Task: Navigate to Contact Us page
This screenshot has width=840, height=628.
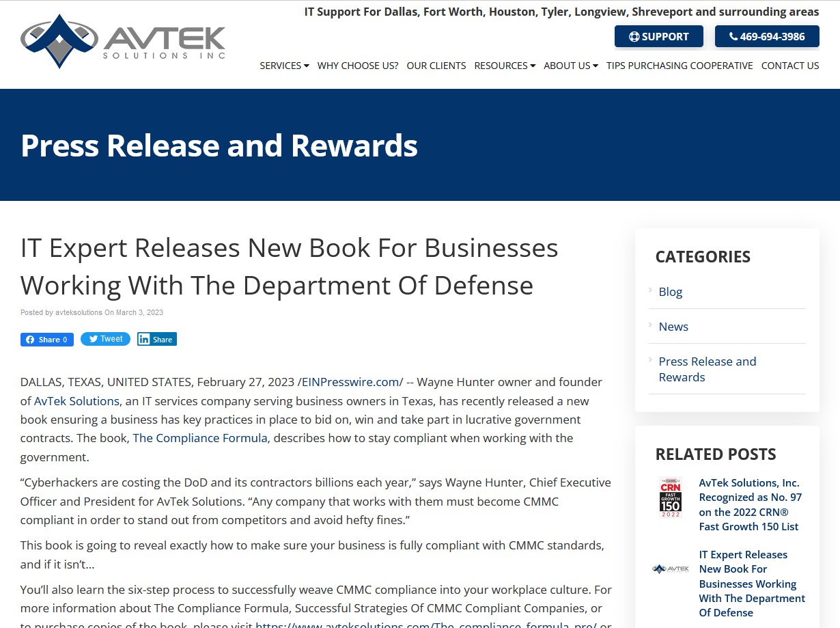Action: [x=790, y=66]
